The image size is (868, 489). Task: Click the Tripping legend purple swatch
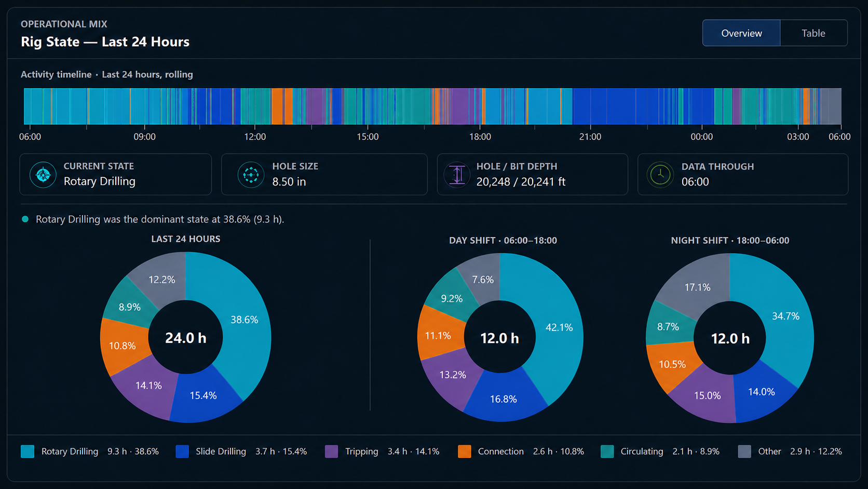coord(331,451)
